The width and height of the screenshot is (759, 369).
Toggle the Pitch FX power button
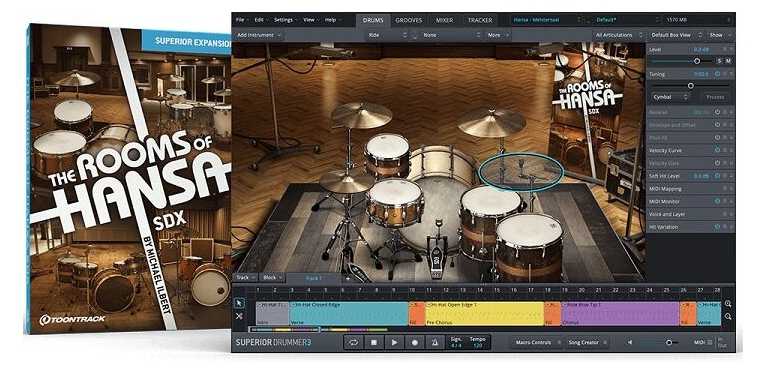coord(717,138)
